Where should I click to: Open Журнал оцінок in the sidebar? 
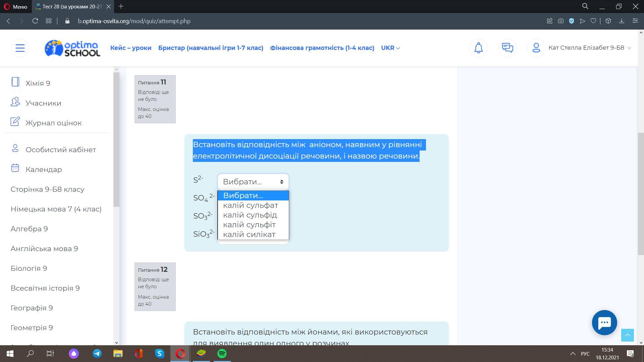pos(53,123)
